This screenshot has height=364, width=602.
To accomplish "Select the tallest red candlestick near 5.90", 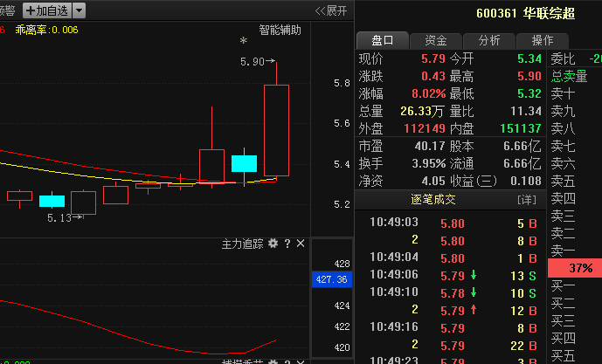I will point(276,130).
